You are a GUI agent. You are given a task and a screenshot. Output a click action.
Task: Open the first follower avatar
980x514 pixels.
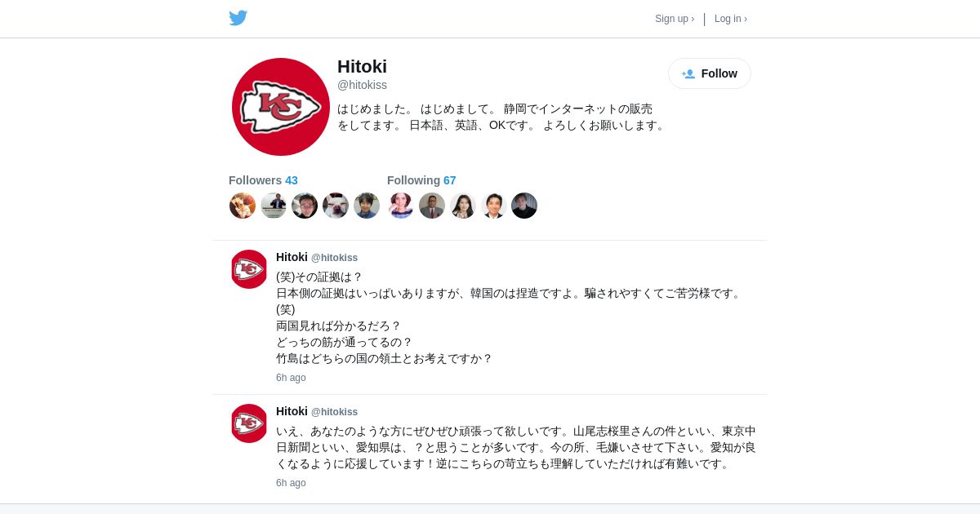243,206
